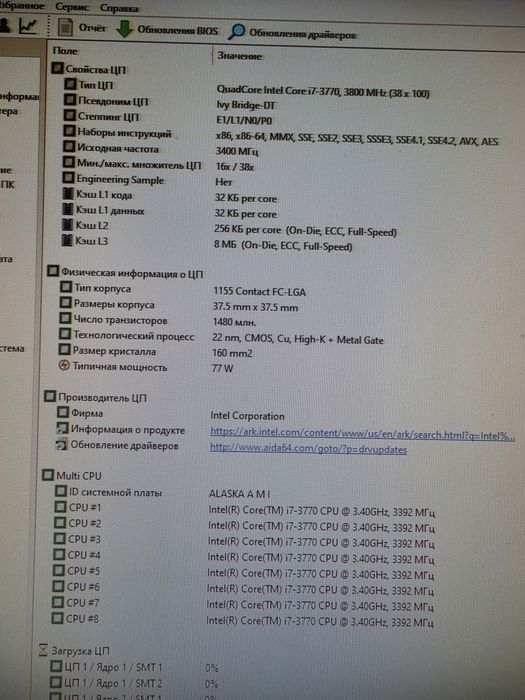The image size is (525, 700).
Task: Click the Типичная мощность power icon
Action: click(x=64, y=366)
